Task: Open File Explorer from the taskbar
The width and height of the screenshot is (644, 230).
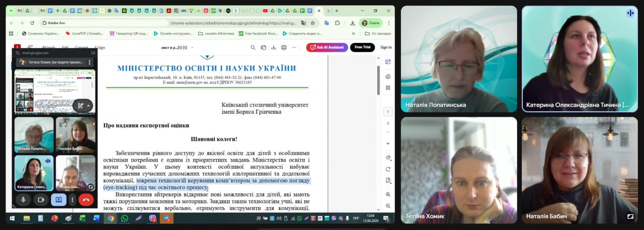Action: (27, 218)
